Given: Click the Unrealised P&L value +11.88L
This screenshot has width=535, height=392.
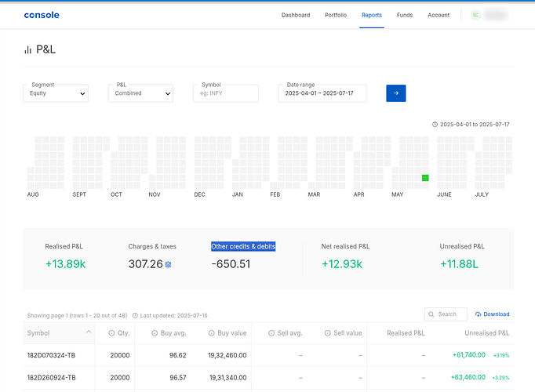Looking at the screenshot, I should [x=459, y=264].
